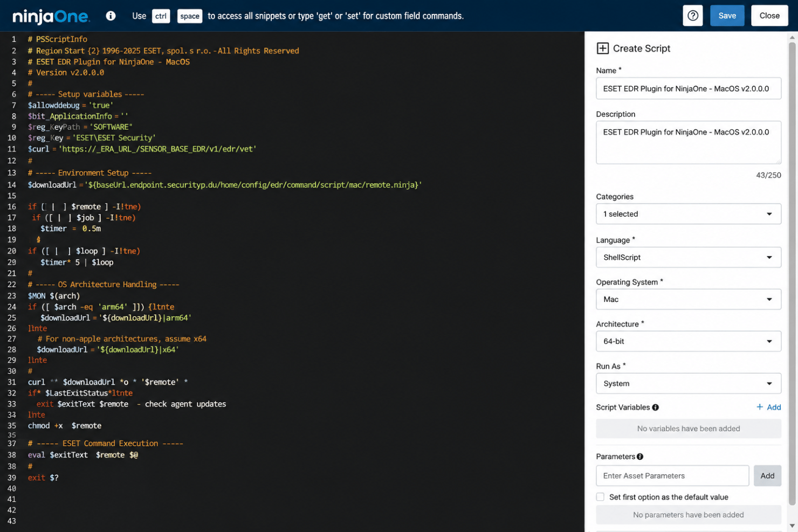Image resolution: width=798 pixels, height=532 pixels.
Task: Click the 'Region Start' copyright comment line
Action: coord(163,51)
